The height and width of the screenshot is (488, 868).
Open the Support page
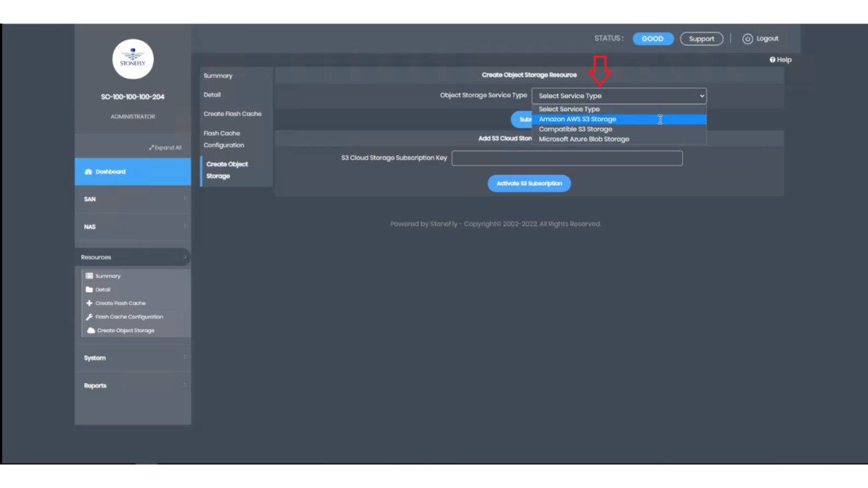(x=701, y=39)
